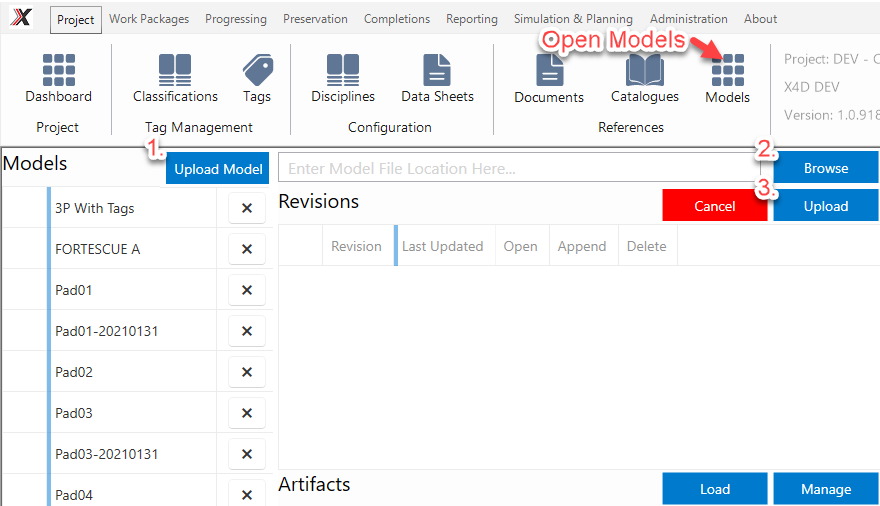The image size is (880, 506).
Task: Open the Simulation & Planning menu
Action: coord(573,19)
